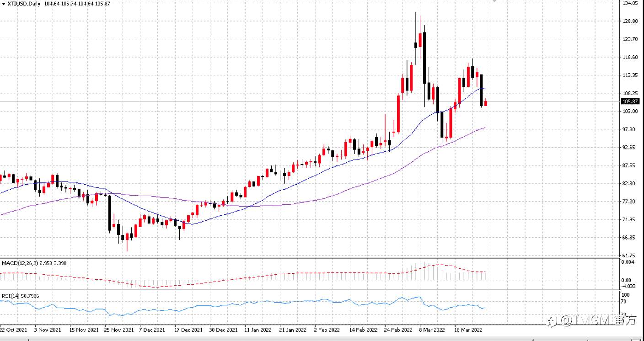Select the current price tag 105.87
Viewport: 644px width, 341px height.
[x=630, y=101]
